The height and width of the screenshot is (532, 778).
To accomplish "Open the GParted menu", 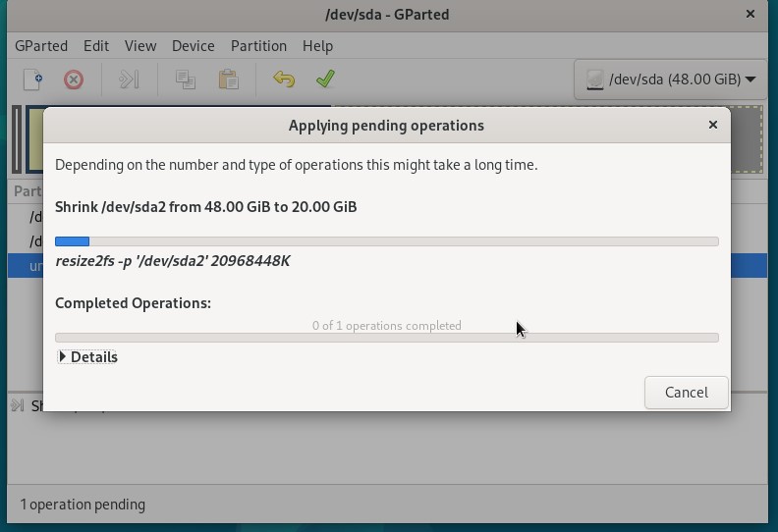I will coord(41,46).
